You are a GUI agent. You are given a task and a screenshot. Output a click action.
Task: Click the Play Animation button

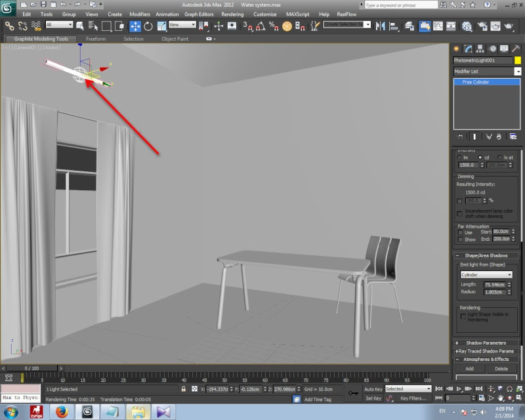[459, 389]
